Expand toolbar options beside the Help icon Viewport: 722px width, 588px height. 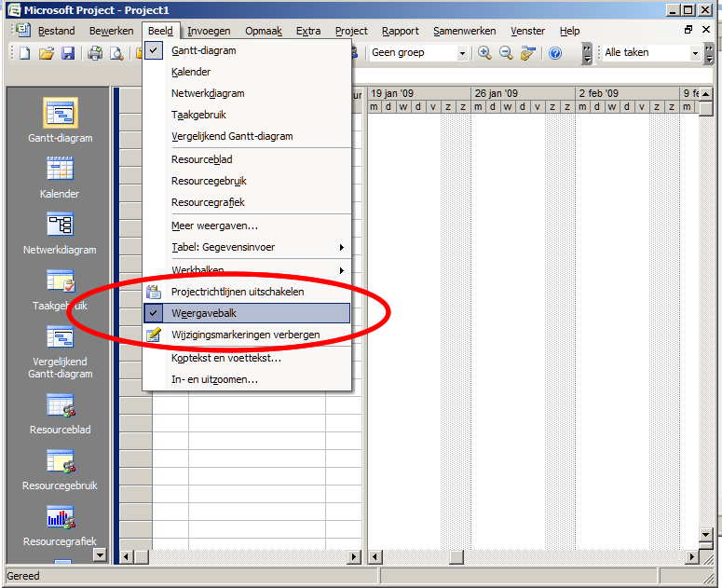click(587, 53)
